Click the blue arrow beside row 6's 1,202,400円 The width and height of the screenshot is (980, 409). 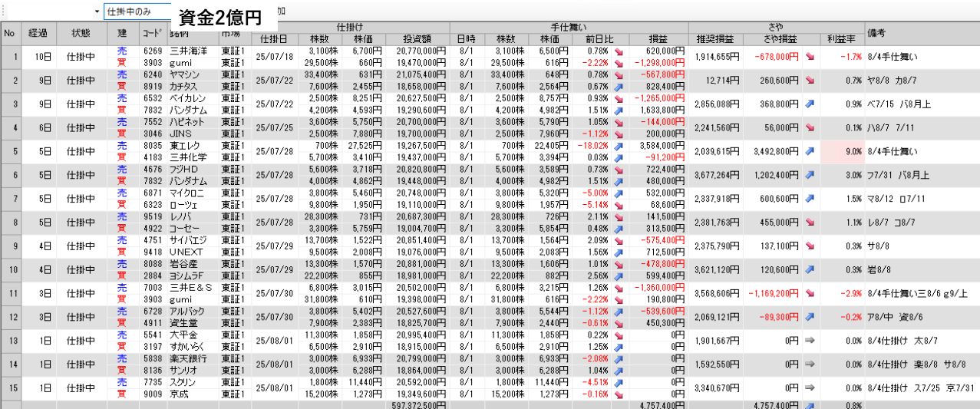coord(809,175)
